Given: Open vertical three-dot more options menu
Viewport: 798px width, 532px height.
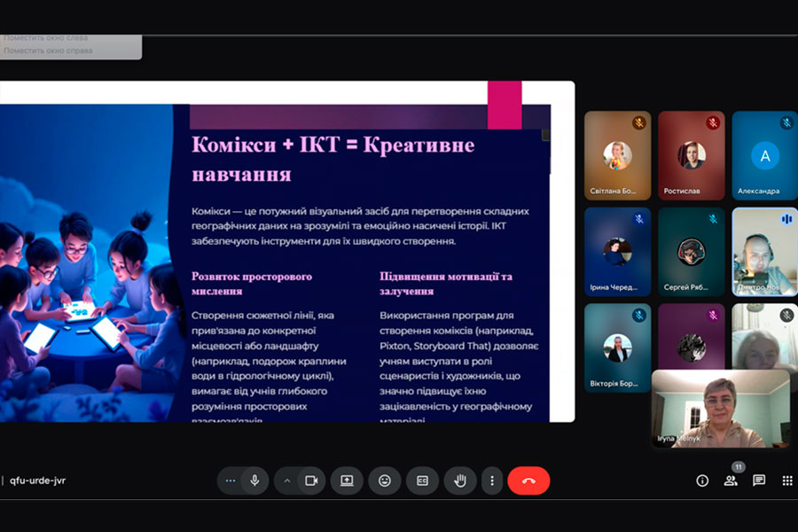Looking at the screenshot, I should coord(491,481).
